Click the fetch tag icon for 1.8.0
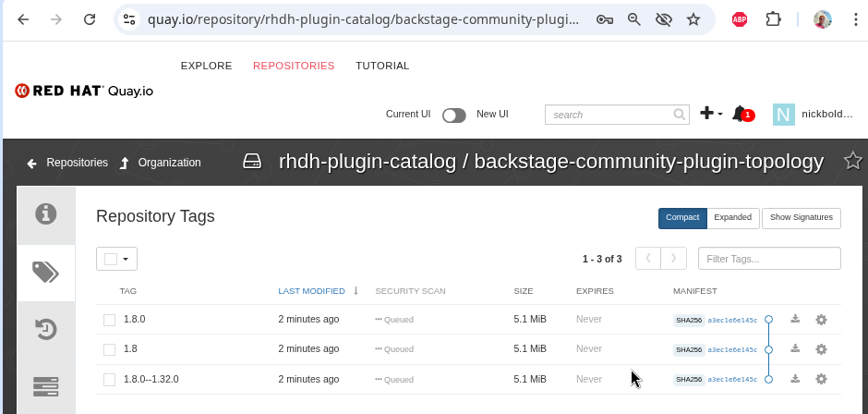 click(x=795, y=320)
